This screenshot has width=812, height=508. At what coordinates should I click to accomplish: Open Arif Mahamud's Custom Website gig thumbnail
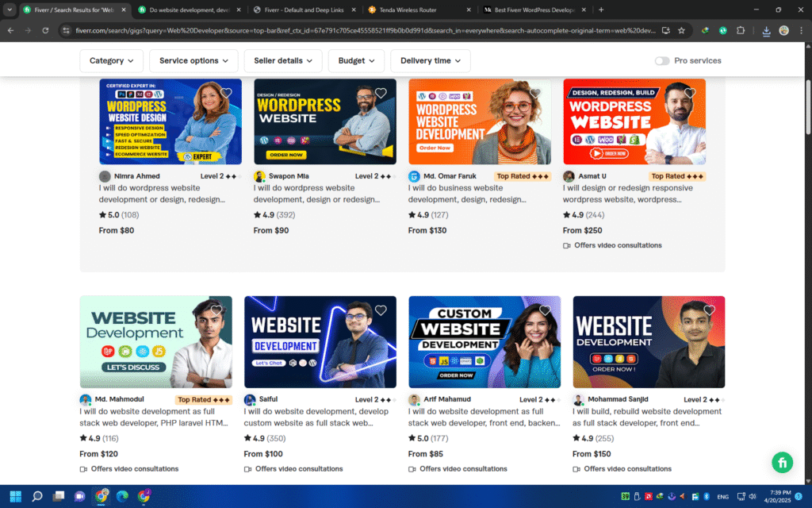pos(485,342)
